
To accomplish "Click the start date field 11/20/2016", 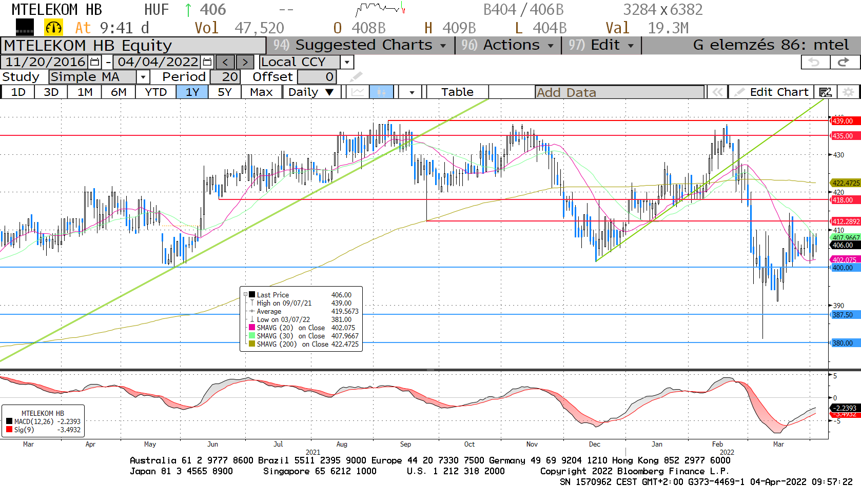I will coord(45,62).
